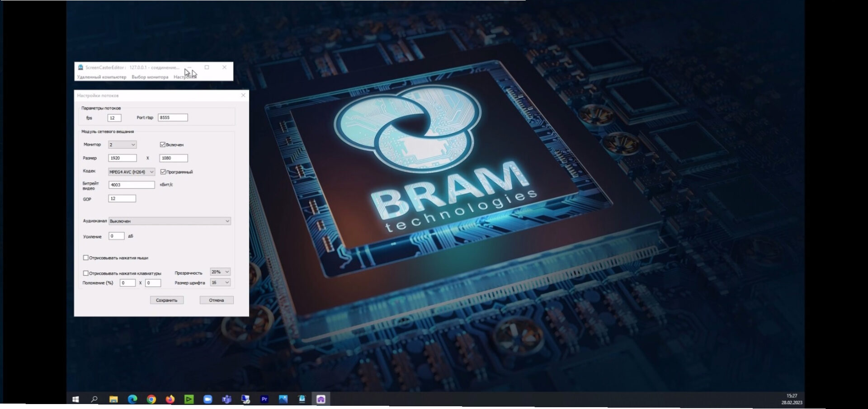Open the Размер шрифта dropdown

tap(220, 282)
